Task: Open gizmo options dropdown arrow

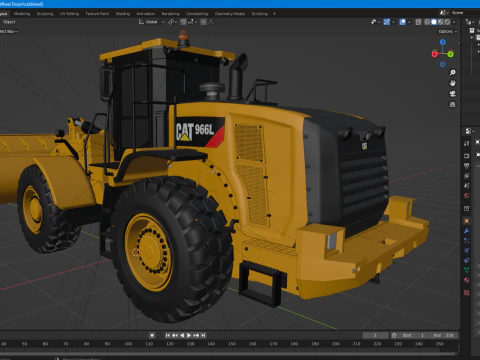Action: (x=393, y=22)
